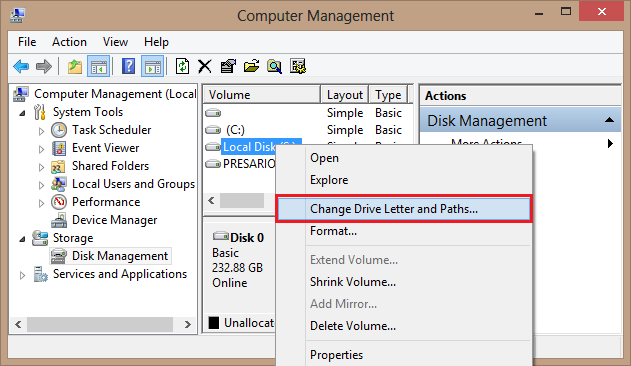Click the Properties checklist toolbar icon
The image size is (631, 366).
point(228,66)
